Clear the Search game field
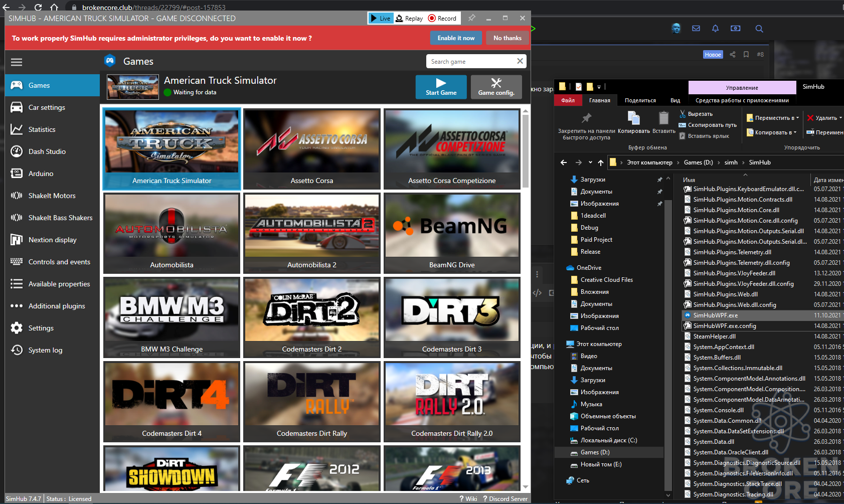844x504 pixels. coord(520,61)
